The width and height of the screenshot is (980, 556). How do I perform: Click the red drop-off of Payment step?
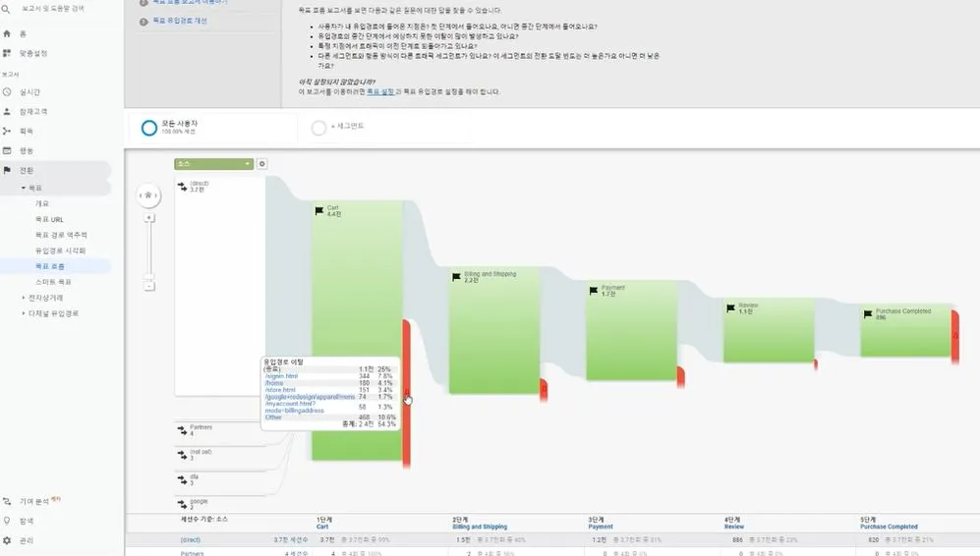coord(680,376)
